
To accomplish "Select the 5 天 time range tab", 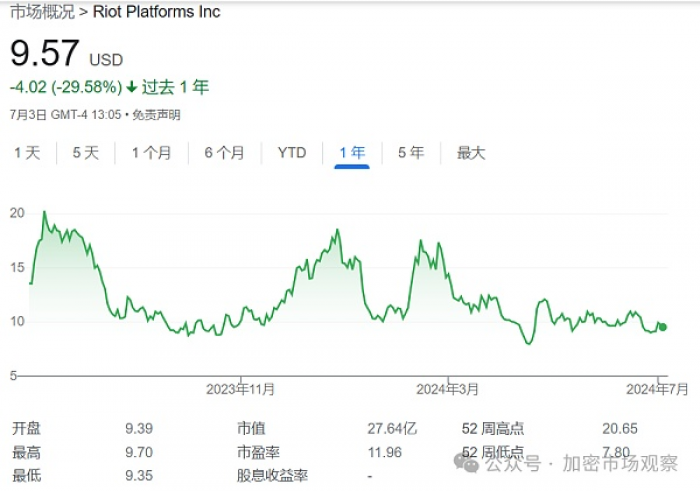I will point(85,153).
